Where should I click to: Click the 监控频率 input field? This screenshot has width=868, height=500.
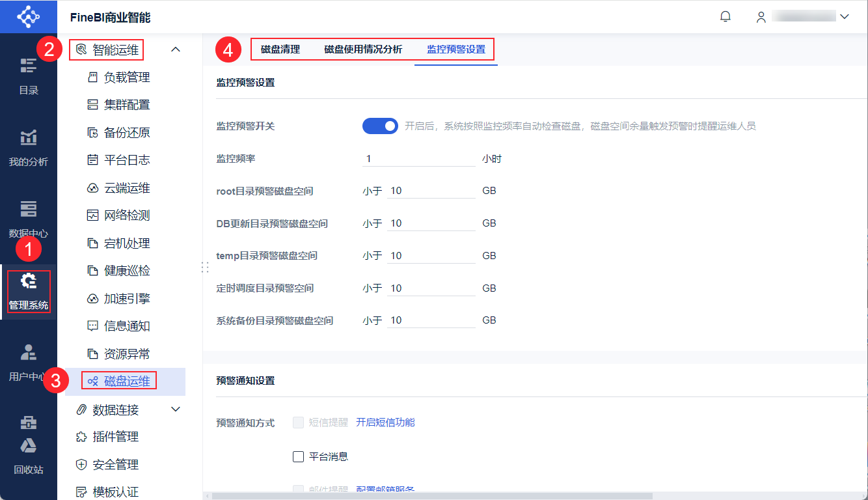click(419, 159)
